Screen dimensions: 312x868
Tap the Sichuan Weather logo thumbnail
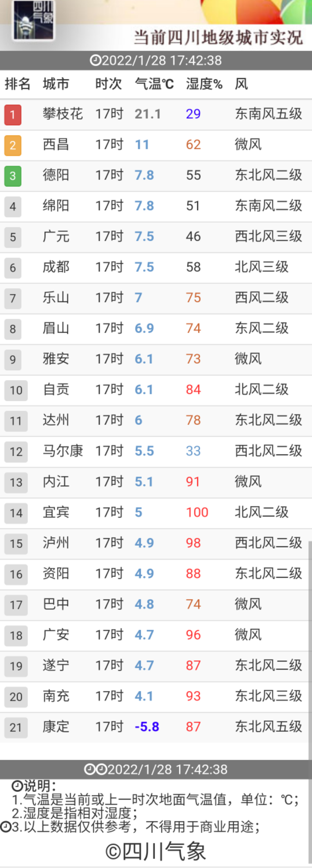34,20
